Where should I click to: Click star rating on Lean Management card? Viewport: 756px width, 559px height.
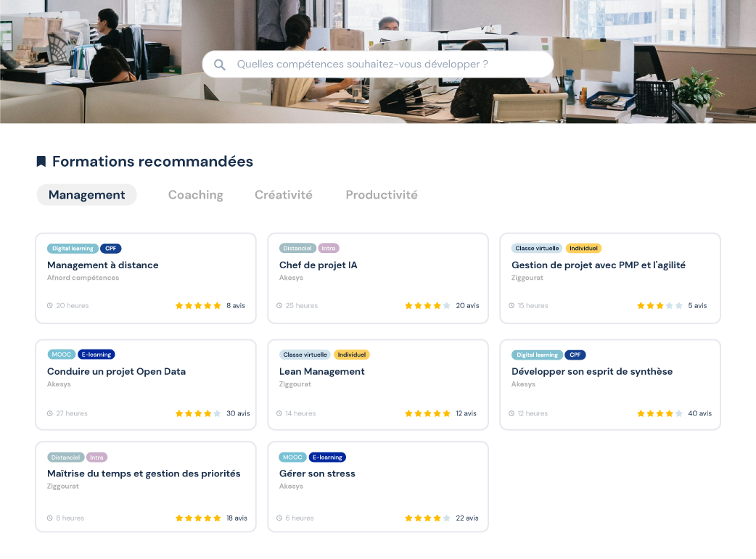[x=427, y=413]
